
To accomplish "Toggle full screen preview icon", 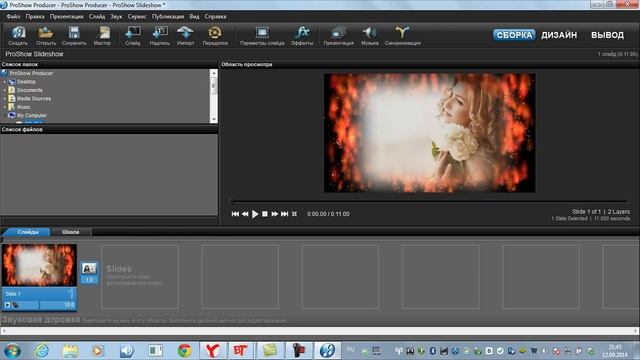I will click(x=294, y=214).
